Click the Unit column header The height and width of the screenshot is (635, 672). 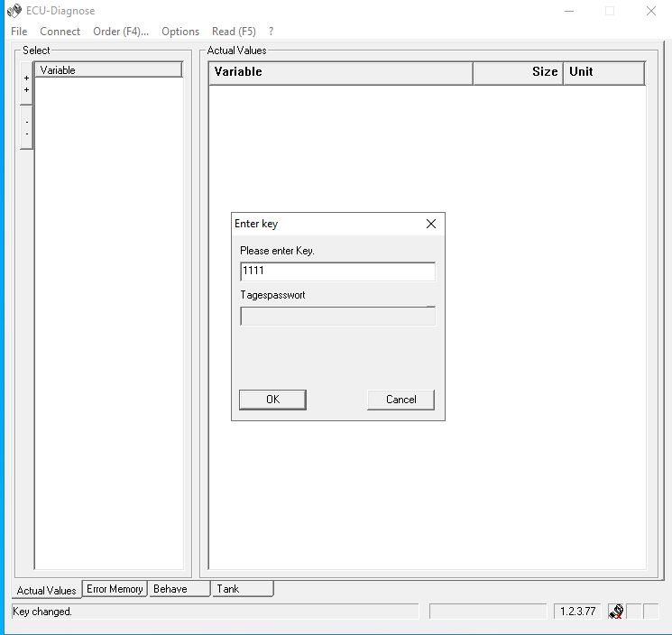[x=604, y=72]
